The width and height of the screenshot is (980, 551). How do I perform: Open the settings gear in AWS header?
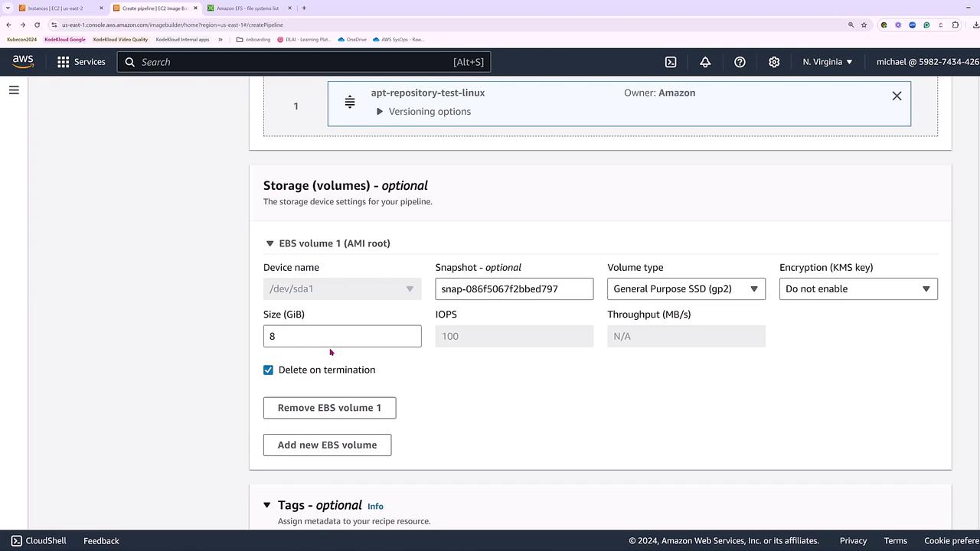click(774, 62)
